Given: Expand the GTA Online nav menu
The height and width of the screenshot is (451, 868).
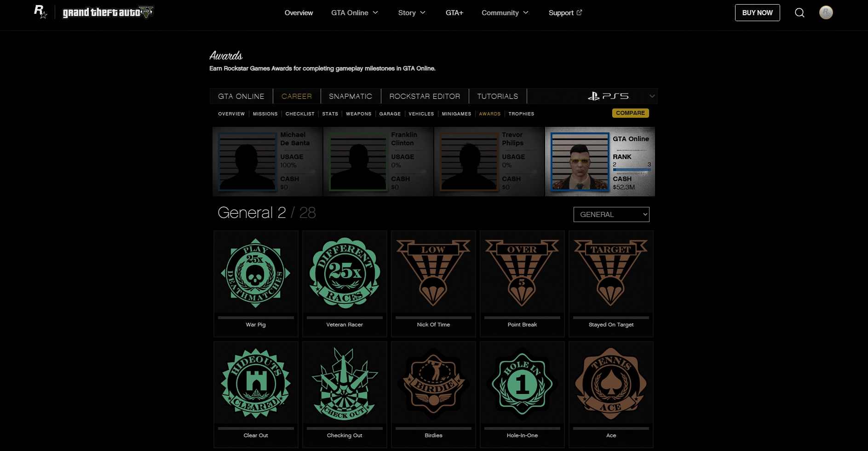Looking at the screenshot, I should point(354,13).
